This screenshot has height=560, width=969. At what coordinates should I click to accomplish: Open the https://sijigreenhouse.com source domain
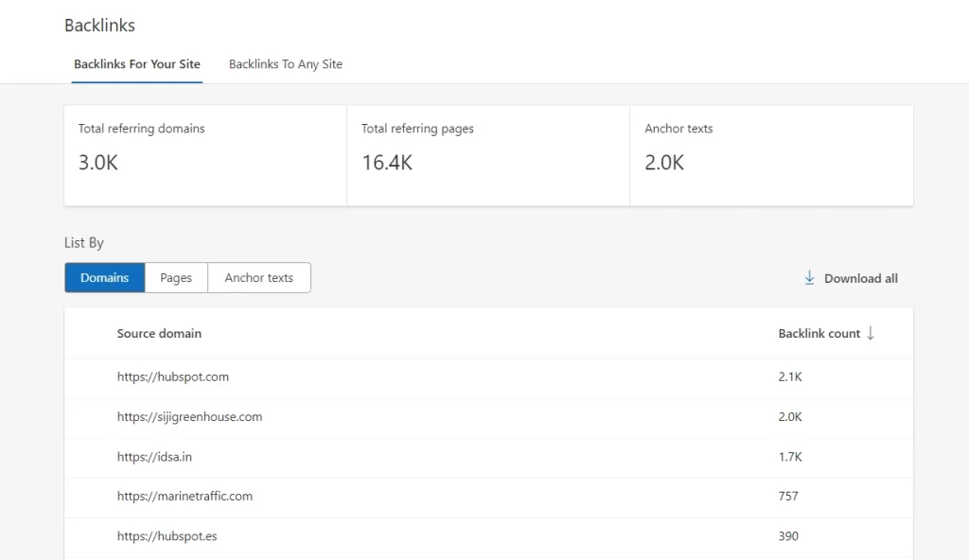click(x=189, y=416)
